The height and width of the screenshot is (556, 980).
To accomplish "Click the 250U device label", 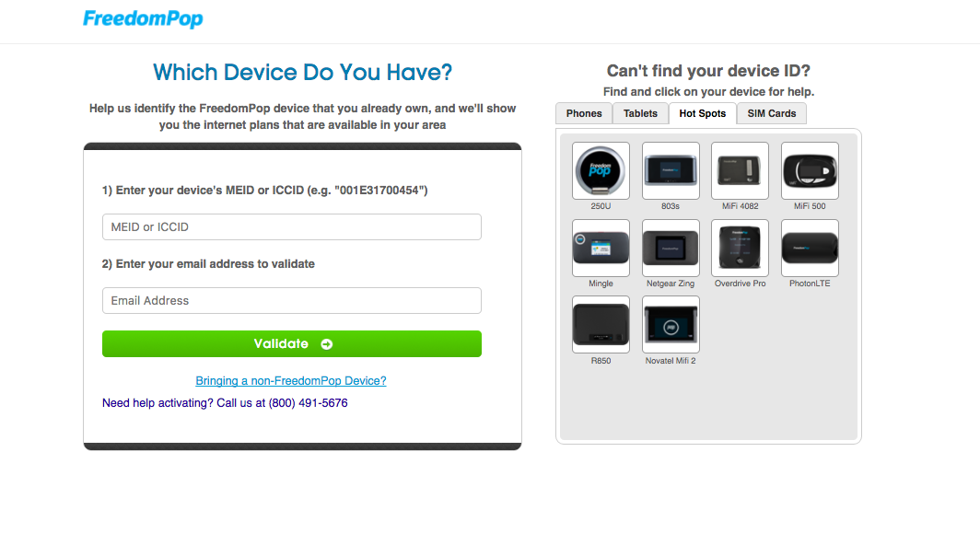I will click(601, 206).
